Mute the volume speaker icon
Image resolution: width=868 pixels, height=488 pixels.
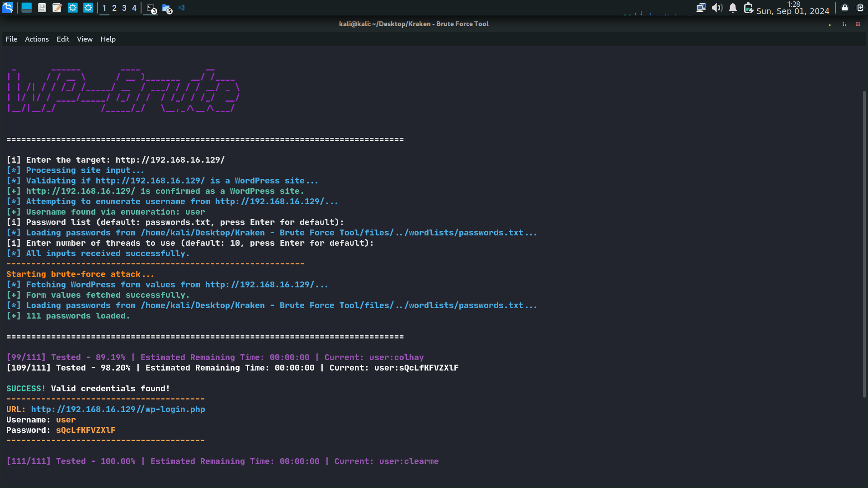(x=717, y=8)
